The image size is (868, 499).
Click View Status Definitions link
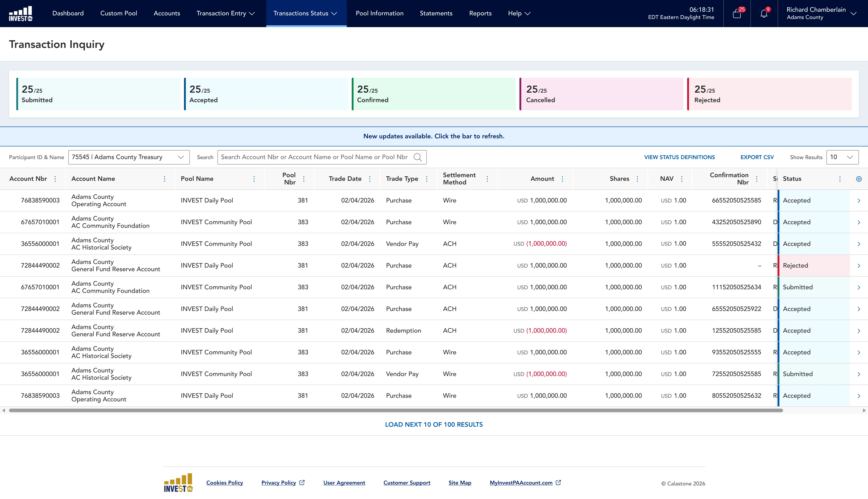tap(679, 157)
